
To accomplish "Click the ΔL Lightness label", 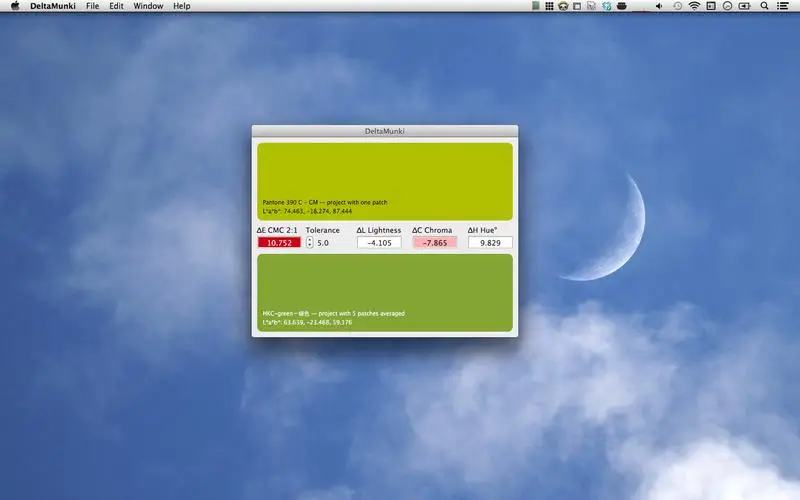I will pos(379,230).
